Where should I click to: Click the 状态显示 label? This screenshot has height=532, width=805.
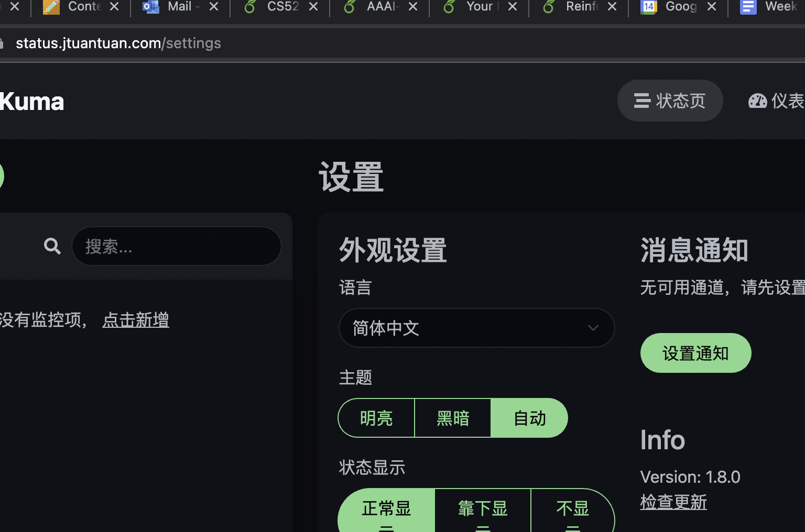(372, 468)
